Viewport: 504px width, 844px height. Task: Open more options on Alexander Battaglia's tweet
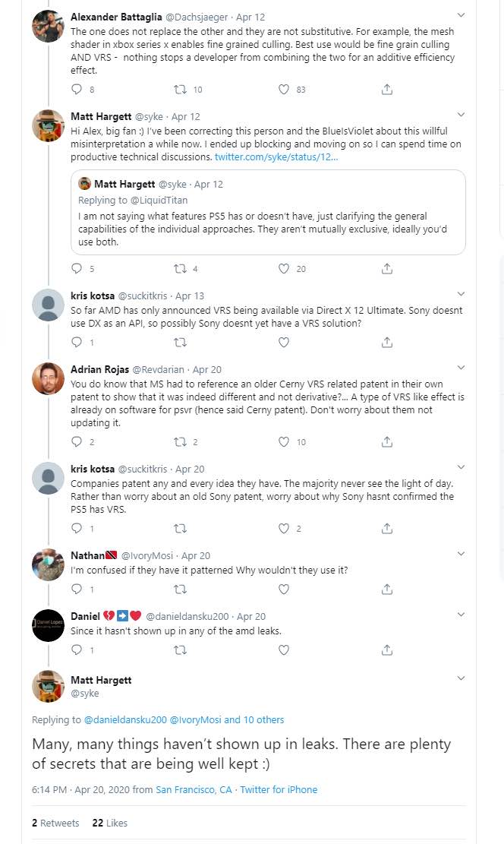[461, 15]
